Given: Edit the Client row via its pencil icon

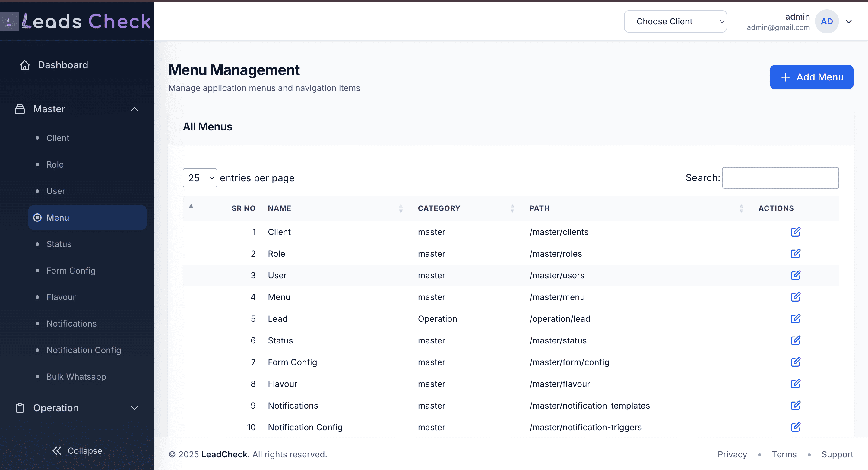Looking at the screenshot, I should pyautogui.click(x=796, y=232).
